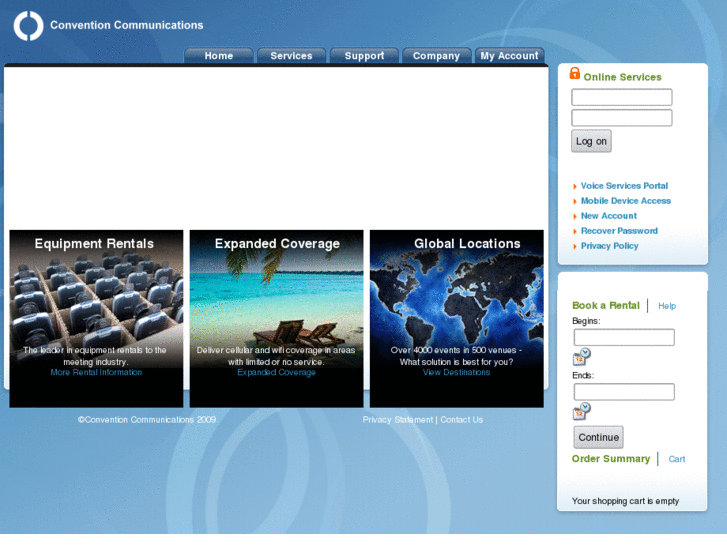The height and width of the screenshot is (545, 727).
Task: Go to the Company tab
Action: point(436,56)
